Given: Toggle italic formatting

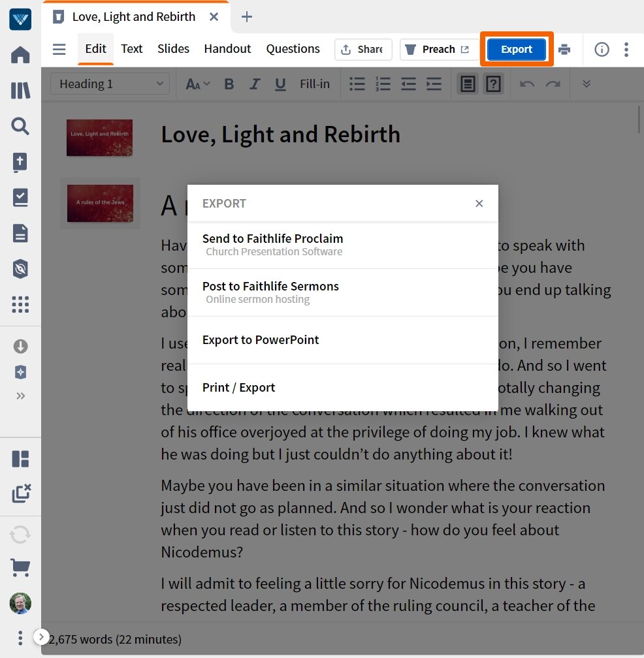Looking at the screenshot, I should tap(255, 84).
